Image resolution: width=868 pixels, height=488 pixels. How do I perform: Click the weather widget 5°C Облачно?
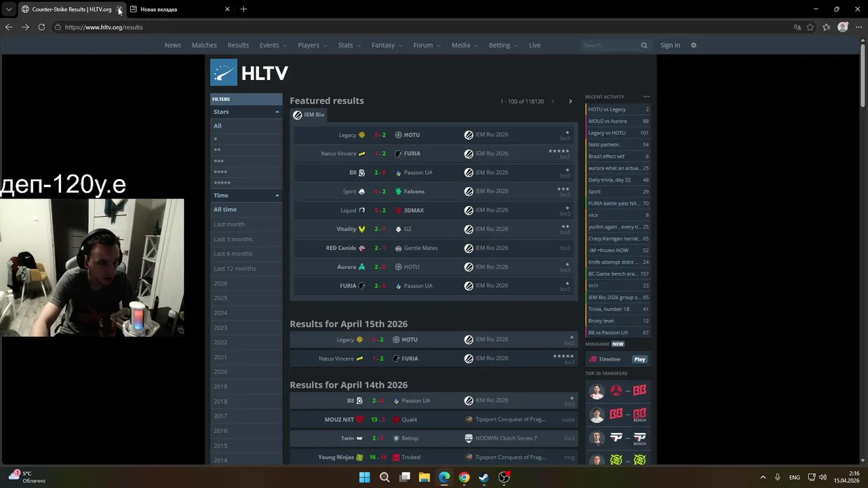[27, 477]
